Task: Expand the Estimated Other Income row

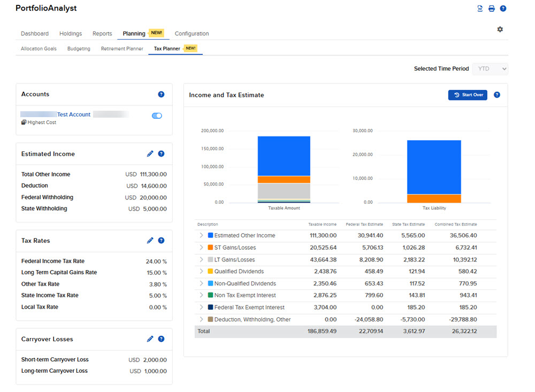Action: tap(201, 235)
